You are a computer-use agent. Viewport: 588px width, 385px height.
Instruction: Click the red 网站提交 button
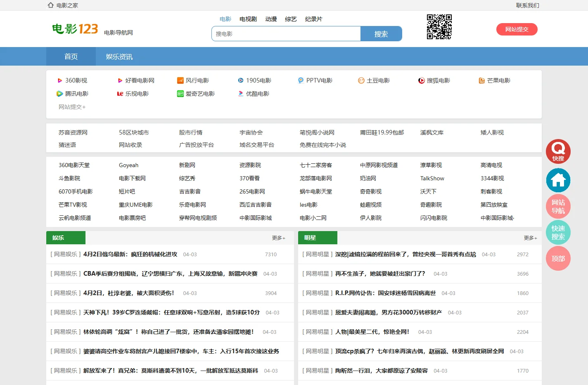pos(517,29)
